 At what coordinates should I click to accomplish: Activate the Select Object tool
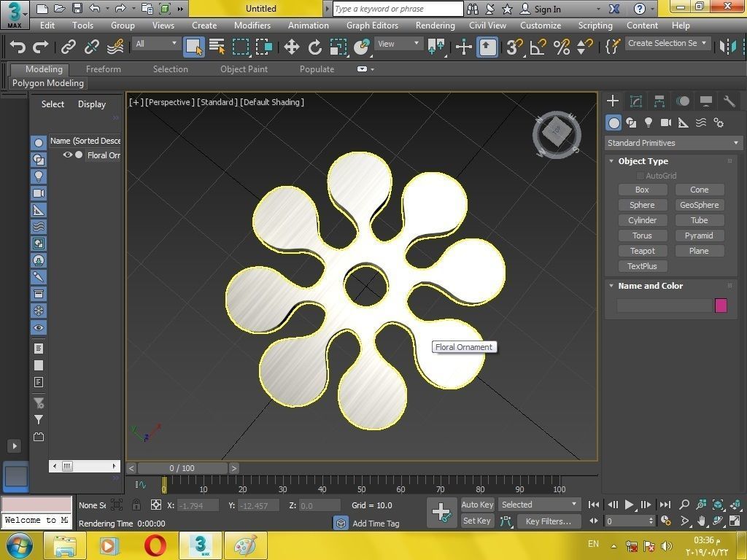[x=194, y=47]
